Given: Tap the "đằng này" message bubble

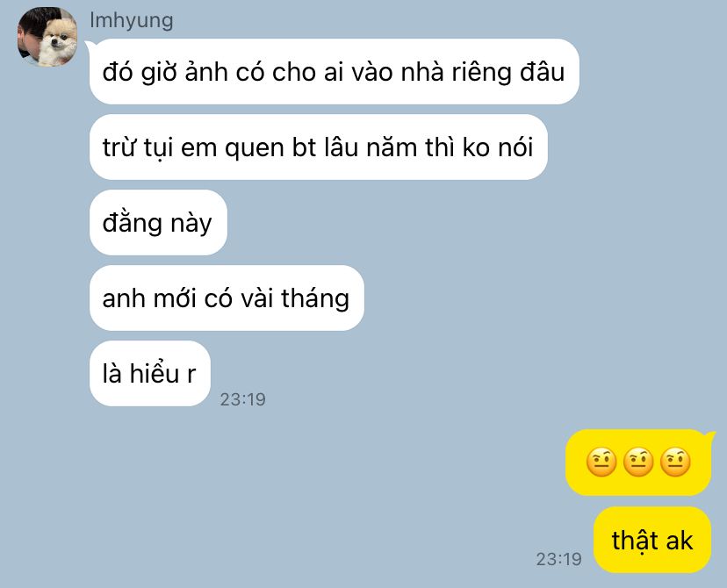Looking at the screenshot, I should click(x=158, y=222).
